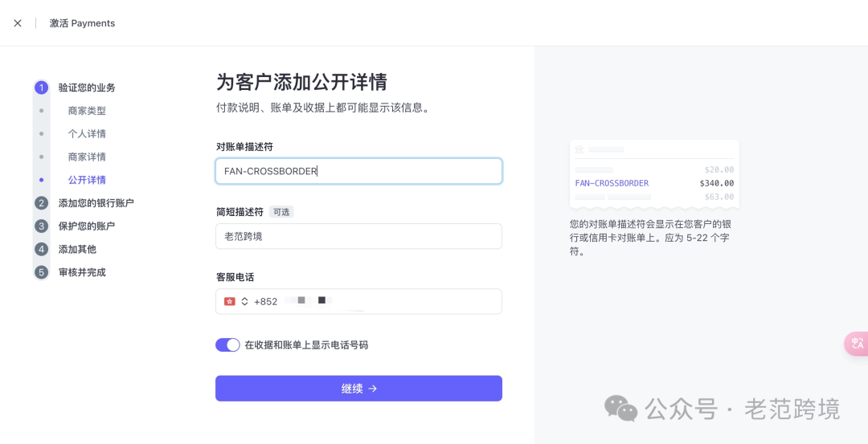Click the 激活 Payments title
This screenshot has width=868, height=444.
click(82, 23)
